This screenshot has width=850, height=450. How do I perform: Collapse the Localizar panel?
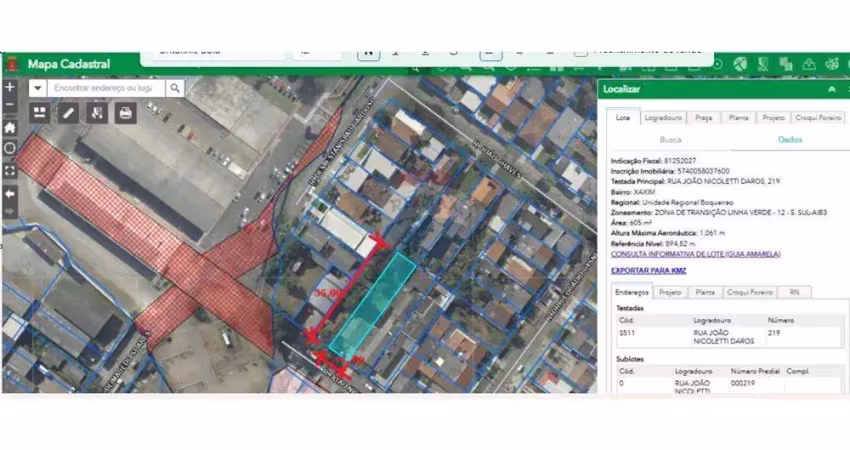tap(831, 89)
